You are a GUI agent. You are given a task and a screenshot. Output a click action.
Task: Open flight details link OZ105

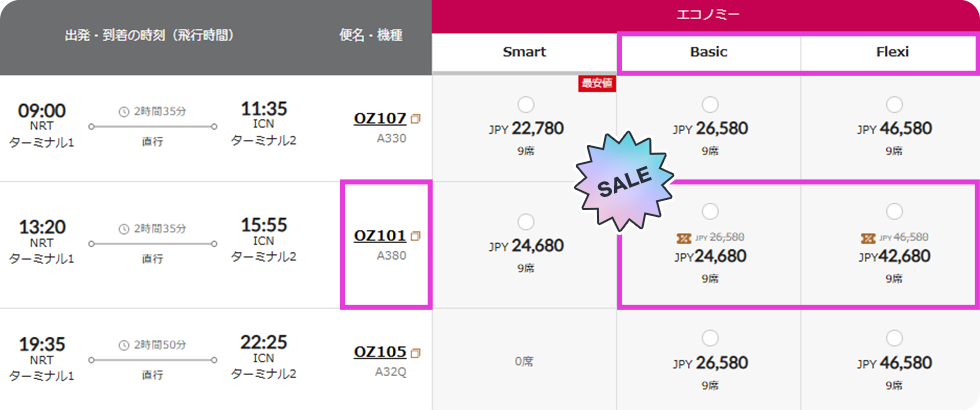pos(380,352)
